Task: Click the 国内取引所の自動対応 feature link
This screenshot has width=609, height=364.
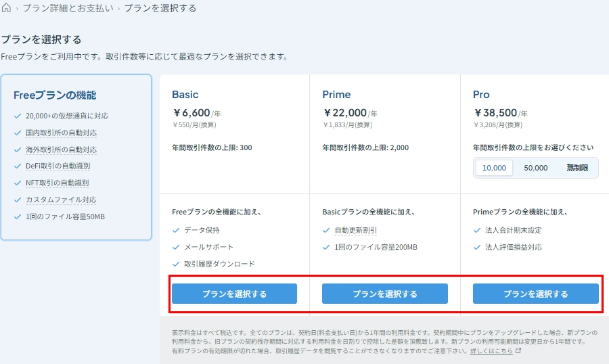Action: [61, 133]
